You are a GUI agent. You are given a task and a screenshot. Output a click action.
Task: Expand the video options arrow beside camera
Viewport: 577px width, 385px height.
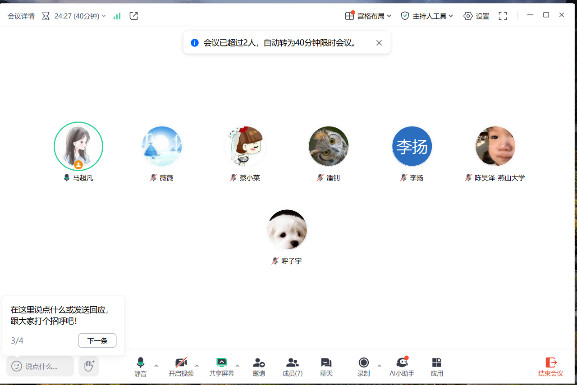[197, 366]
